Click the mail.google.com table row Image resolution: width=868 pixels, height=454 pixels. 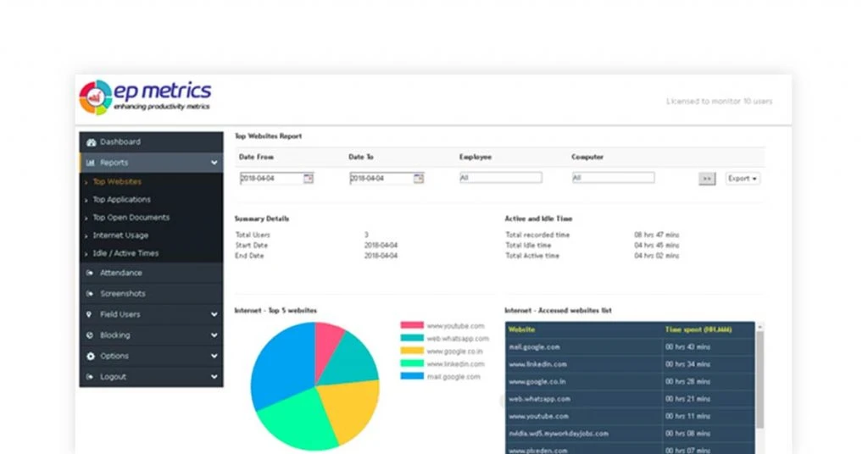pyautogui.click(x=630, y=347)
